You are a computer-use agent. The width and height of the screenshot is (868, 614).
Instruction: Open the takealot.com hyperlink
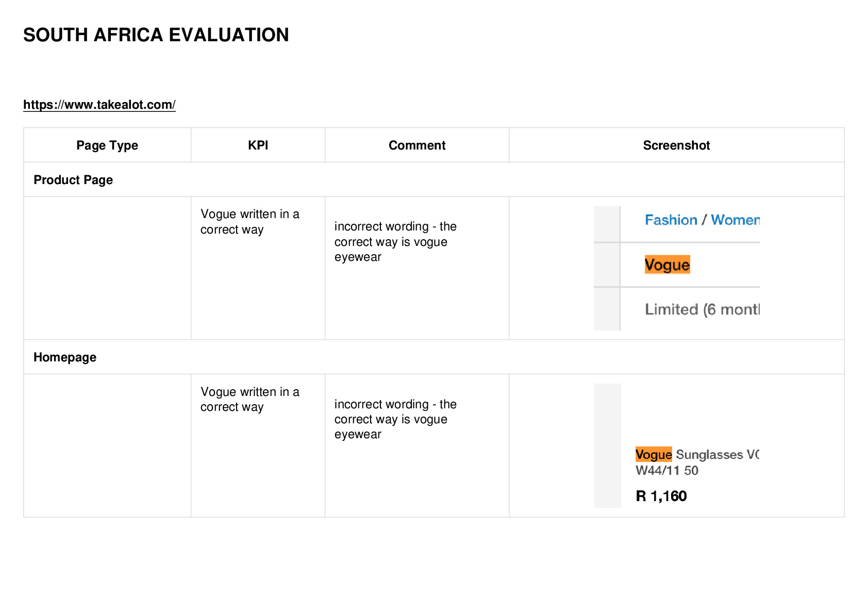pos(99,105)
